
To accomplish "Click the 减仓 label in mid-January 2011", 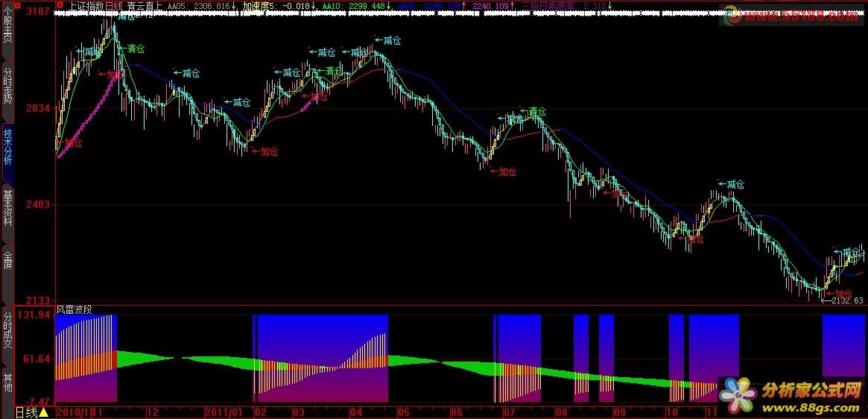I will (x=241, y=103).
